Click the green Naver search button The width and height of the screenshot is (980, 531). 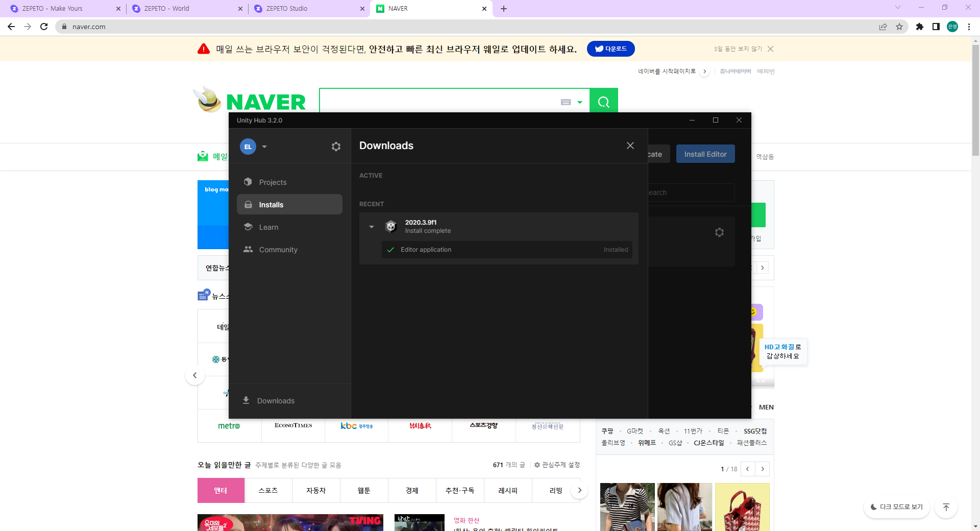click(604, 101)
